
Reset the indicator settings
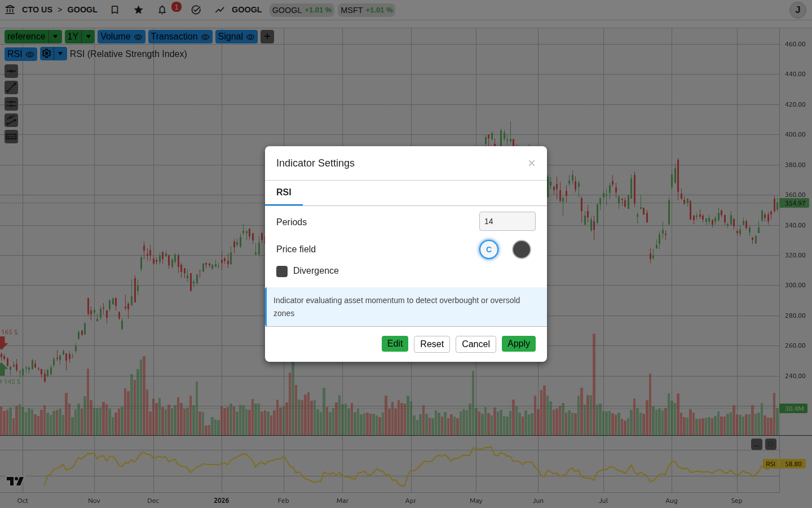click(432, 344)
